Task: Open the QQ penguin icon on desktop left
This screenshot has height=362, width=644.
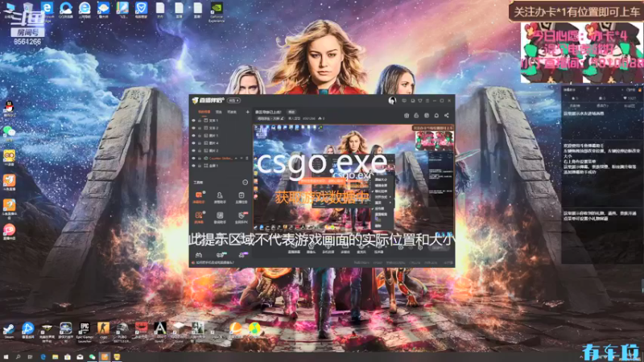Action: pos(9,109)
